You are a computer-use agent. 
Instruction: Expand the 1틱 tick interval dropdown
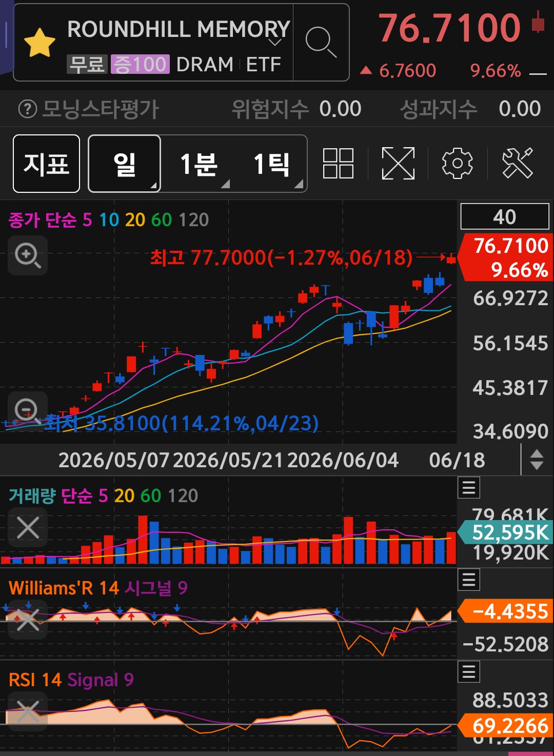tap(271, 164)
